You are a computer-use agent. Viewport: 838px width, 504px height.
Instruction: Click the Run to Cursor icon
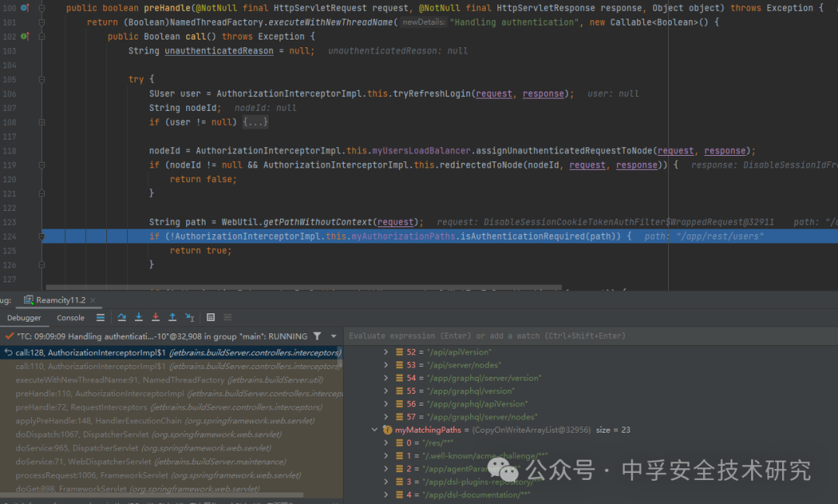189,317
